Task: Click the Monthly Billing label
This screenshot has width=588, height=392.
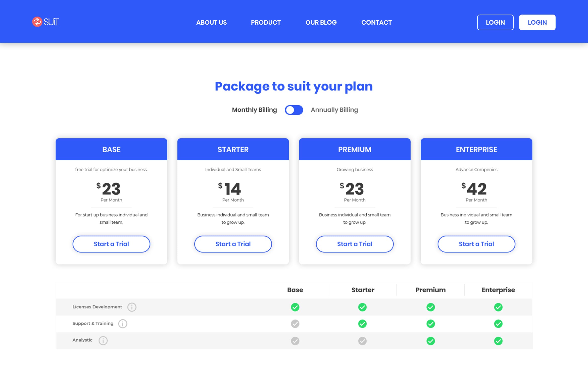Action: (254, 110)
